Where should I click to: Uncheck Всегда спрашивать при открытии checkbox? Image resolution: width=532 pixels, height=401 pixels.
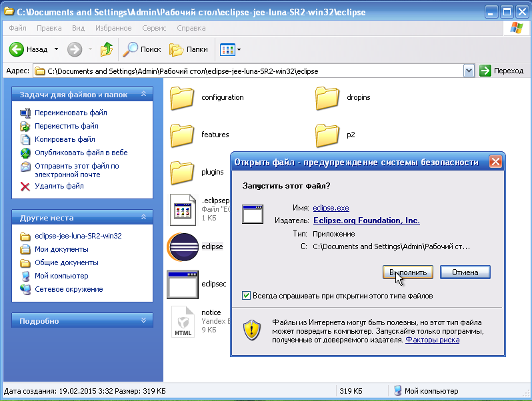point(246,296)
